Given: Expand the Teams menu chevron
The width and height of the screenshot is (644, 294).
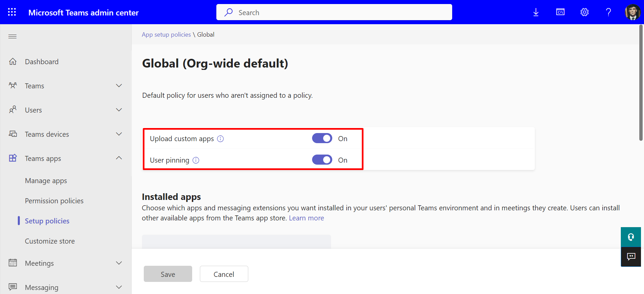Looking at the screenshot, I should tap(119, 86).
